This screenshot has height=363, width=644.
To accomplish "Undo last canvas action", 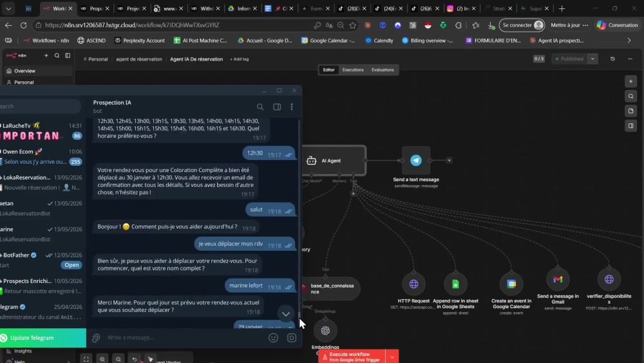I will point(135,359).
